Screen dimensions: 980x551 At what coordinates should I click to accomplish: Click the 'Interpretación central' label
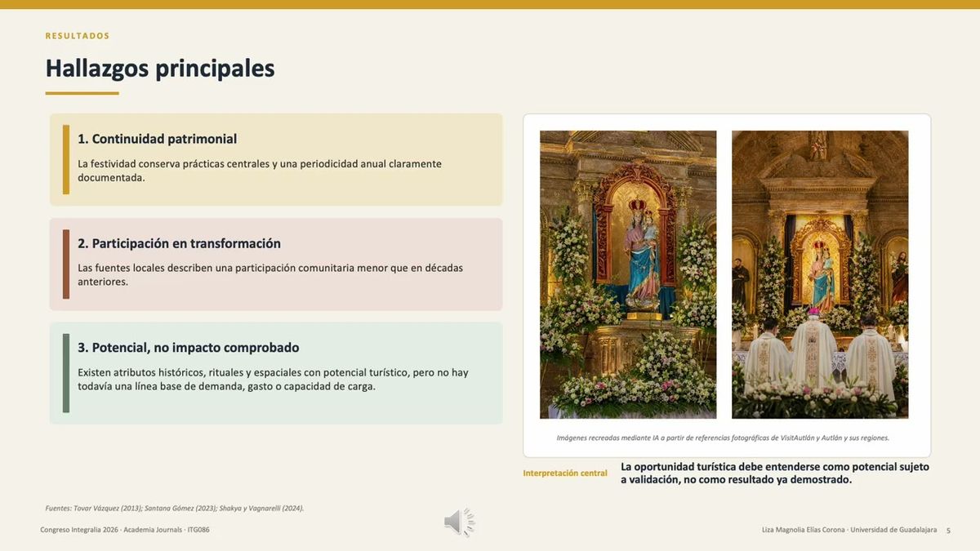point(565,473)
